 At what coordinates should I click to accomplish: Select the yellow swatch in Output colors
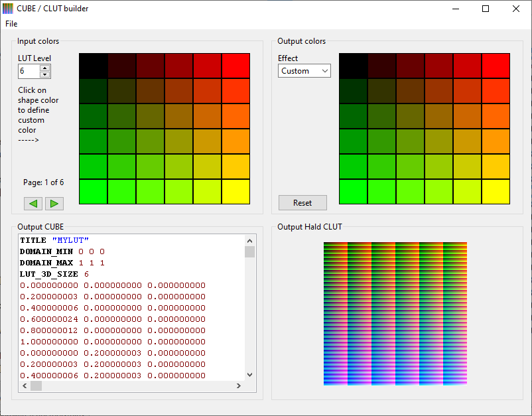coord(496,192)
